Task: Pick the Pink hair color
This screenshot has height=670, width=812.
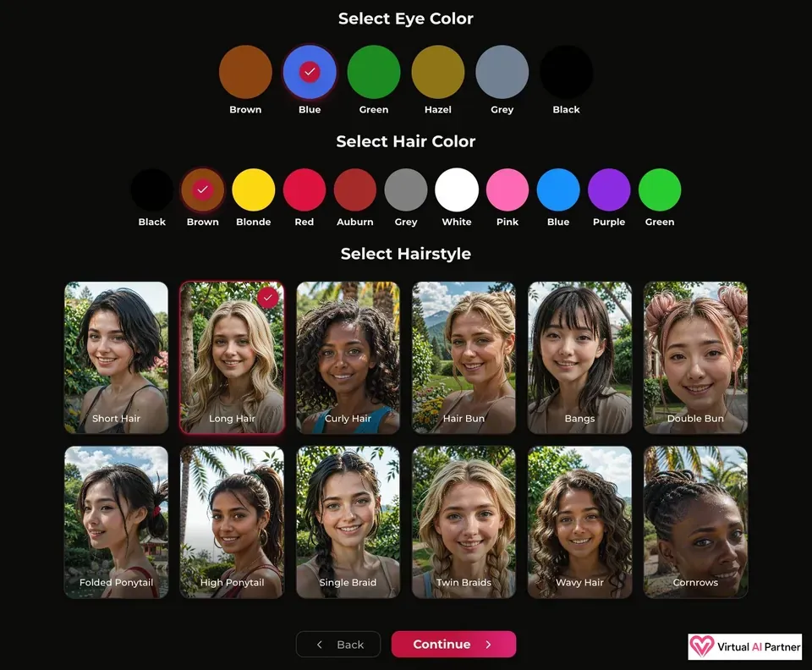Action: pyautogui.click(x=507, y=189)
